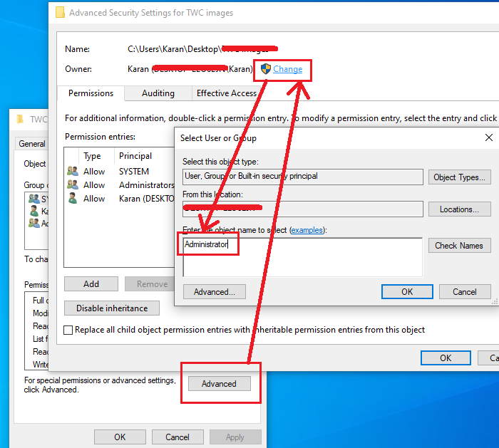Click the Add permission button

pyautogui.click(x=91, y=284)
